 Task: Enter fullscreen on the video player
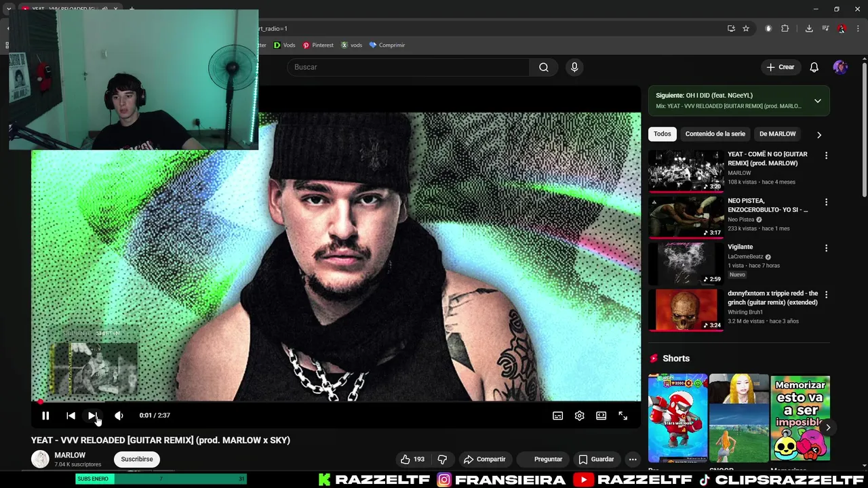click(x=623, y=415)
